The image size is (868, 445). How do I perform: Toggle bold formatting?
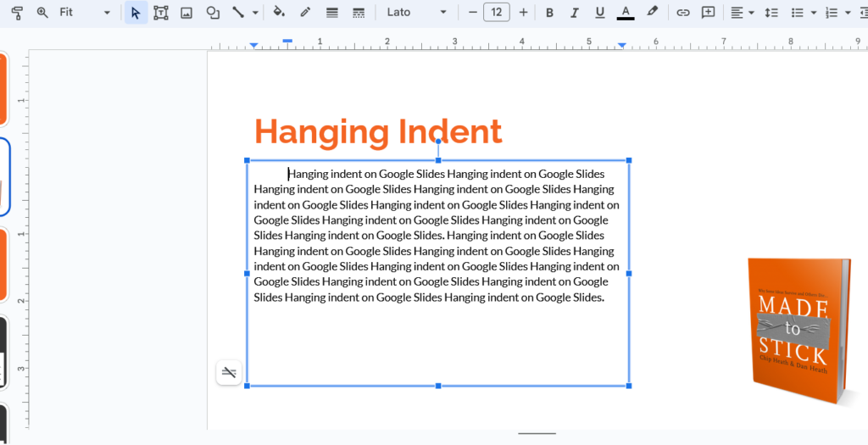click(549, 13)
